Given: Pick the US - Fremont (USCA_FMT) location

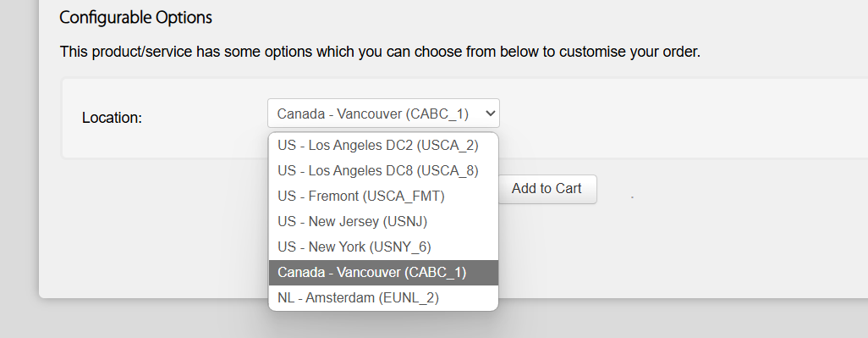Looking at the screenshot, I should point(383,197).
